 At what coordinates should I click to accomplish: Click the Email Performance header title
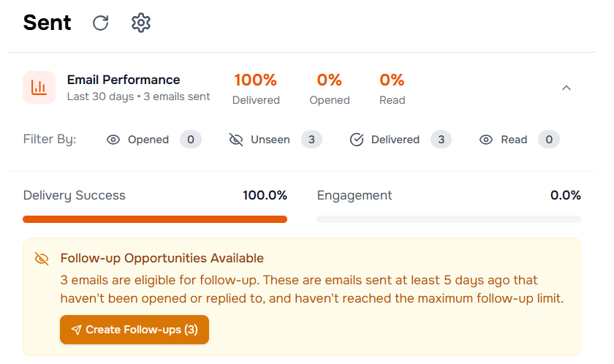point(124,80)
